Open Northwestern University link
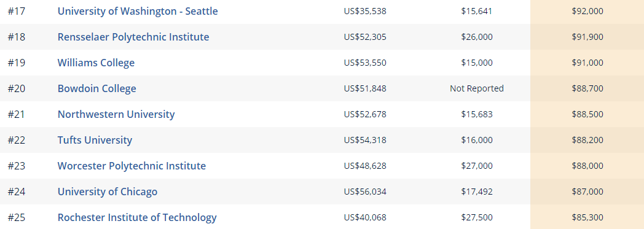The image size is (644, 229). click(116, 114)
